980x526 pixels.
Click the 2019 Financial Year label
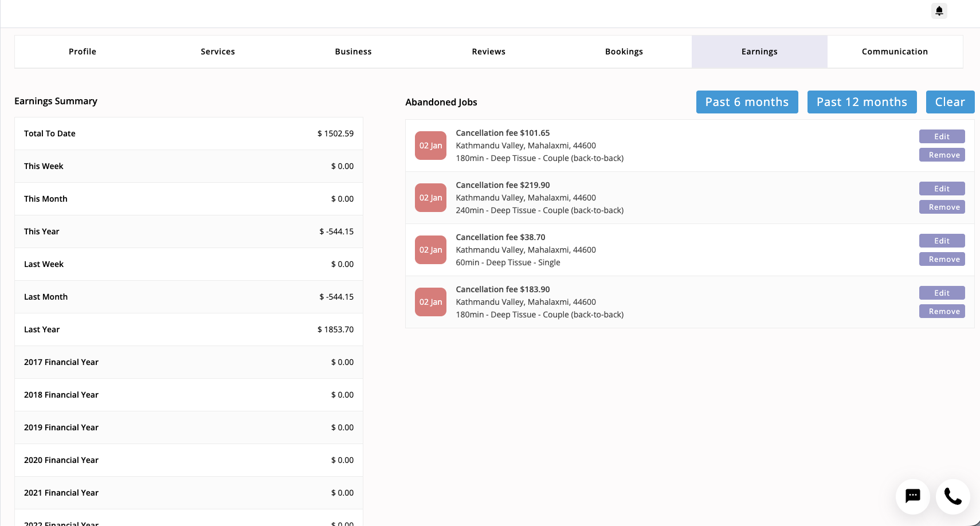click(61, 427)
